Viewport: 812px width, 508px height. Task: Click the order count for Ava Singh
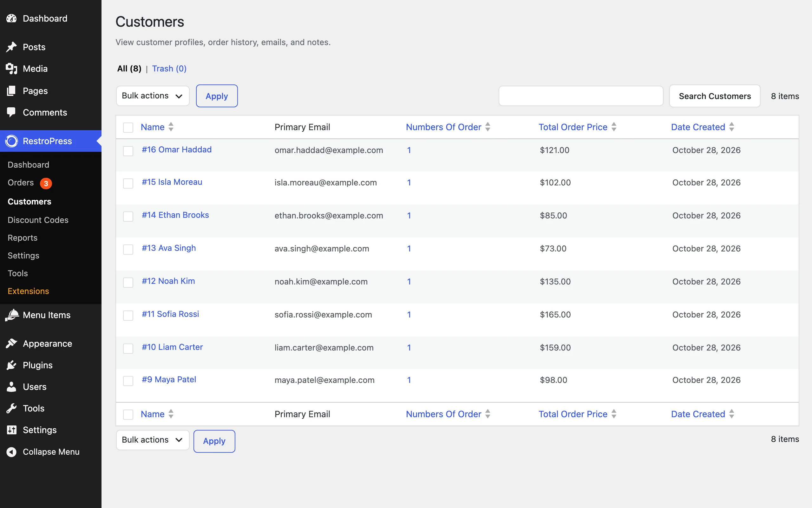tap(409, 249)
